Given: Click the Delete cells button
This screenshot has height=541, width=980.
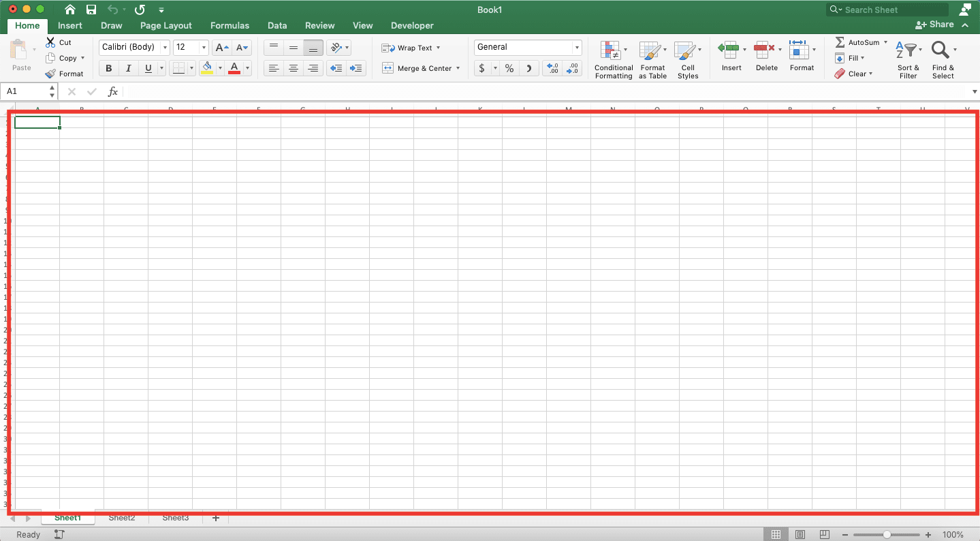Looking at the screenshot, I should coord(767,56).
